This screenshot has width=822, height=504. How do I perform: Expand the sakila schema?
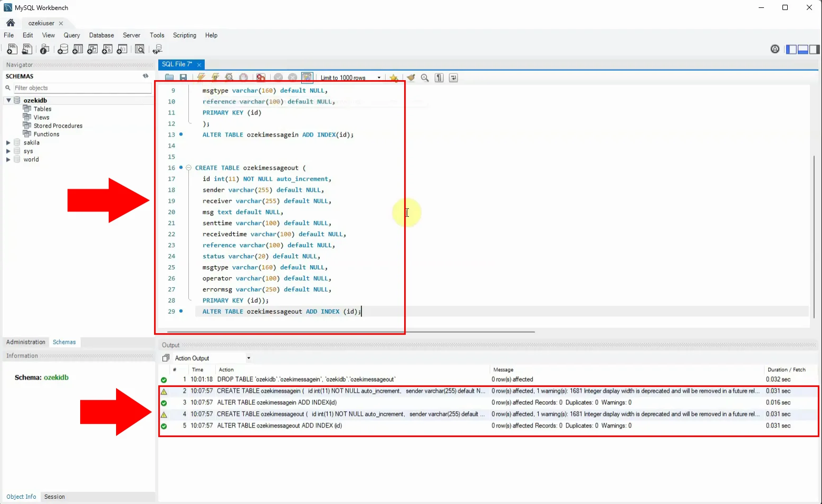[x=8, y=143]
